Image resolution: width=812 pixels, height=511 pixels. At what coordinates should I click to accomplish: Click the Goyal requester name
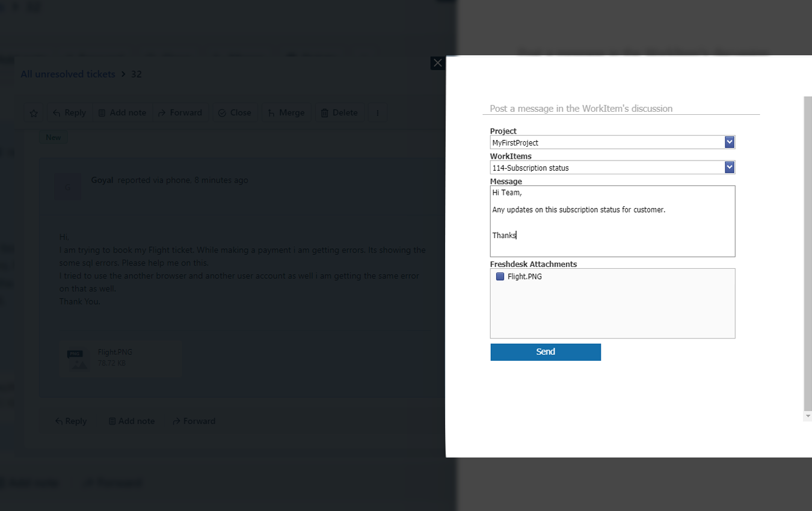(102, 180)
